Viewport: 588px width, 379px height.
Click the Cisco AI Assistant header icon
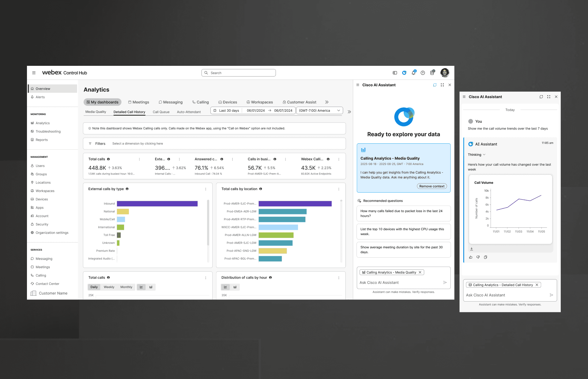tap(404, 73)
